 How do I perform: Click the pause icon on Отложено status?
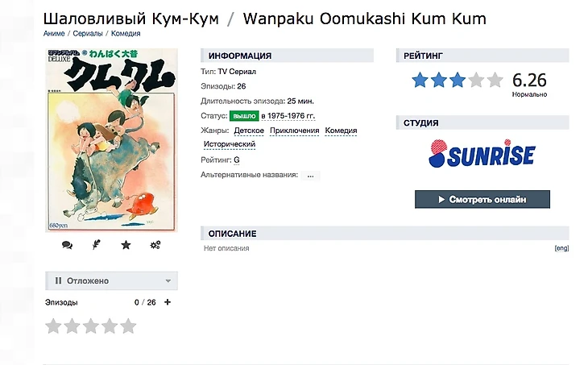coord(58,280)
